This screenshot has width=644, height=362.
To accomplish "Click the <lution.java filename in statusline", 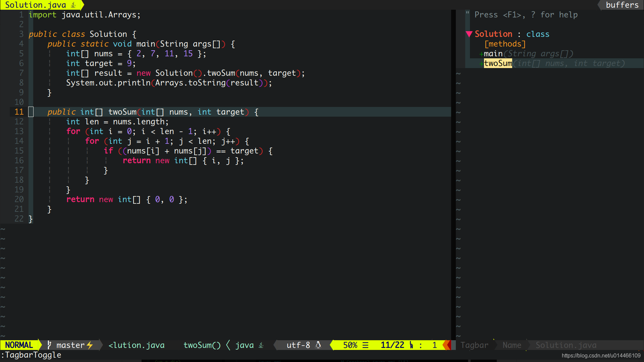I will (137, 345).
